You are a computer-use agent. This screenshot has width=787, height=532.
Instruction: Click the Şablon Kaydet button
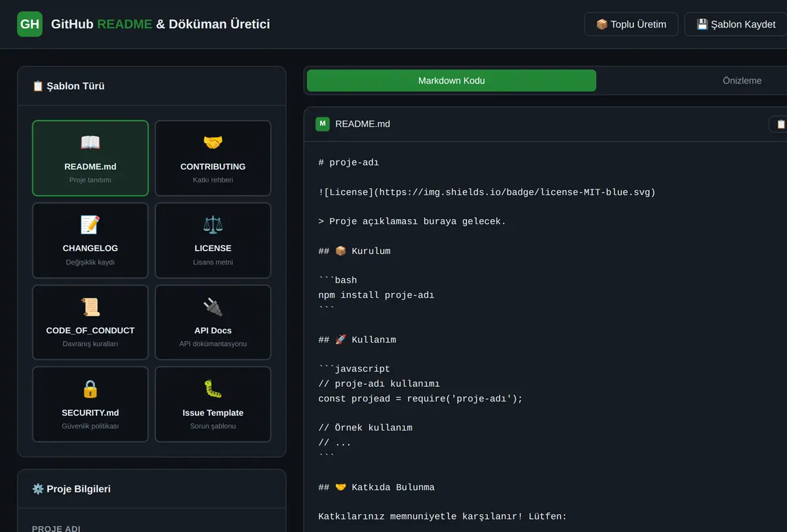point(735,24)
